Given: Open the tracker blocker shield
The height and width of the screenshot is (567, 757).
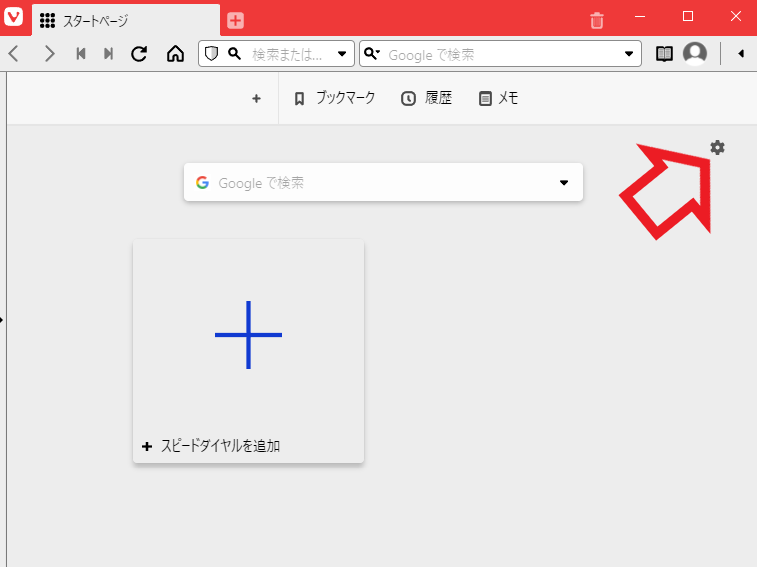Looking at the screenshot, I should point(211,53).
